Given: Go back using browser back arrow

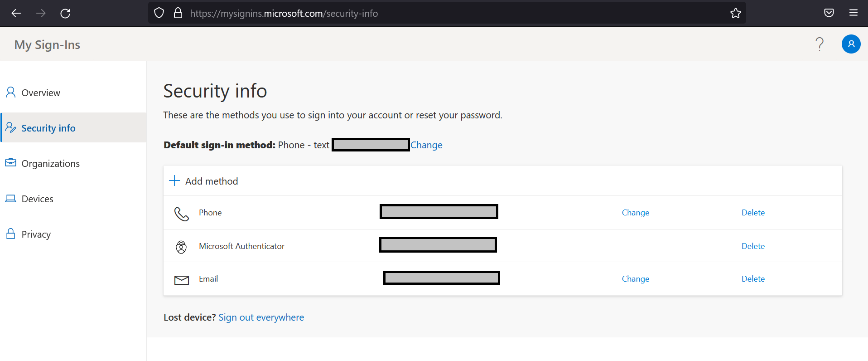Looking at the screenshot, I should tap(16, 13).
